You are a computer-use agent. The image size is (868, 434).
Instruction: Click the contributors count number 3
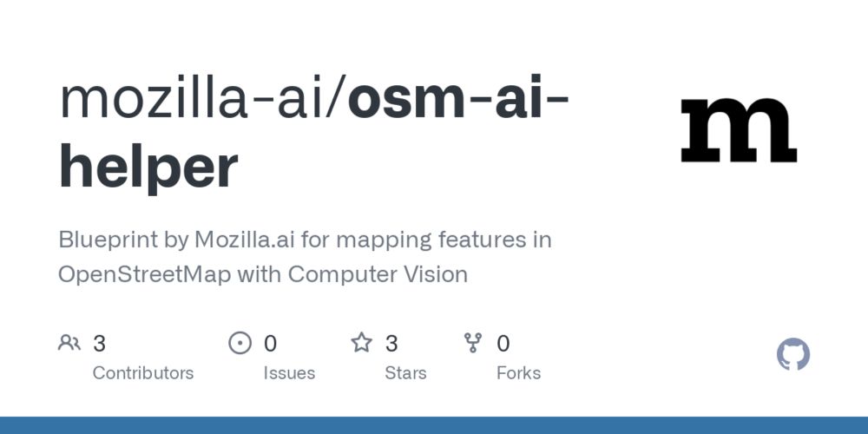pos(99,344)
